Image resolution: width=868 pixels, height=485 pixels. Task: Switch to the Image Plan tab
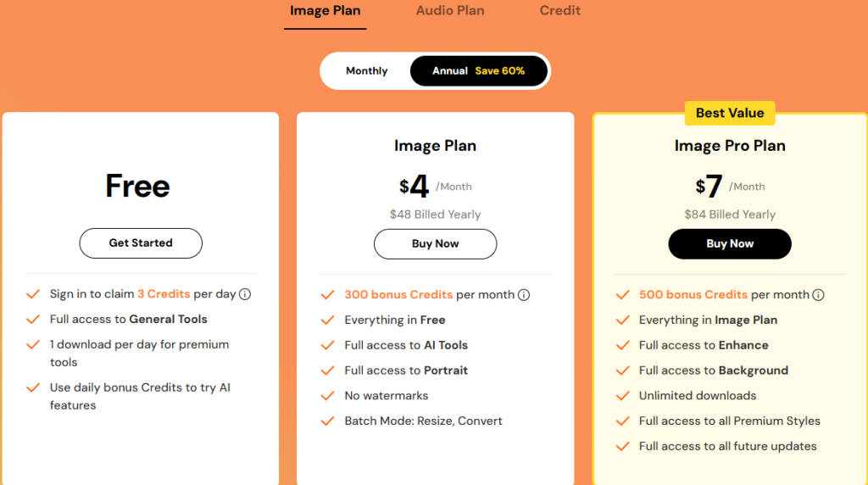point(325,11)
